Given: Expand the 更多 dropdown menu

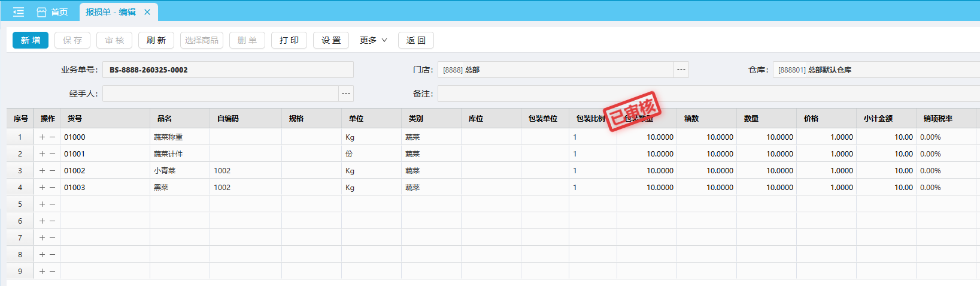Looking at the screenshot, I should pos(373,40).
